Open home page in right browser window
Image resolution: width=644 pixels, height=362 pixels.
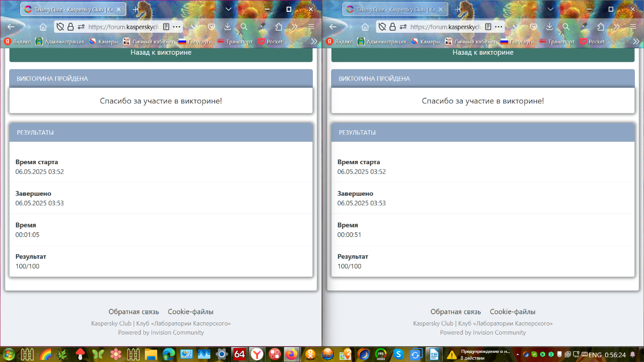[x=365, y=27]
